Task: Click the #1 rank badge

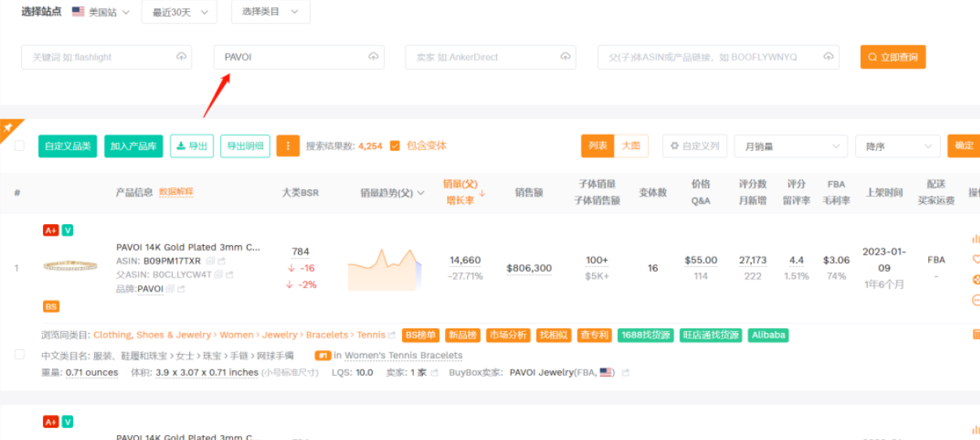Action: pyautogui.click(x=322, y=356)
